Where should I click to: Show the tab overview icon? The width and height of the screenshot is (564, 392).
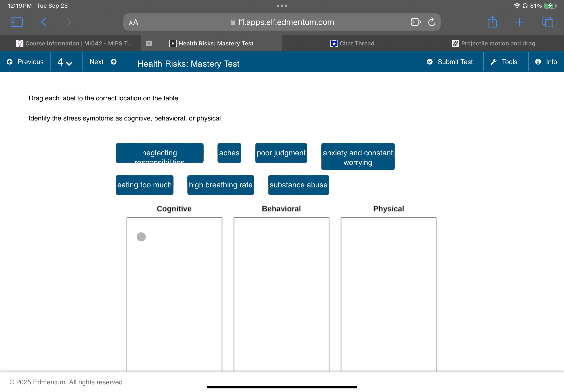(x=547, y=22)
